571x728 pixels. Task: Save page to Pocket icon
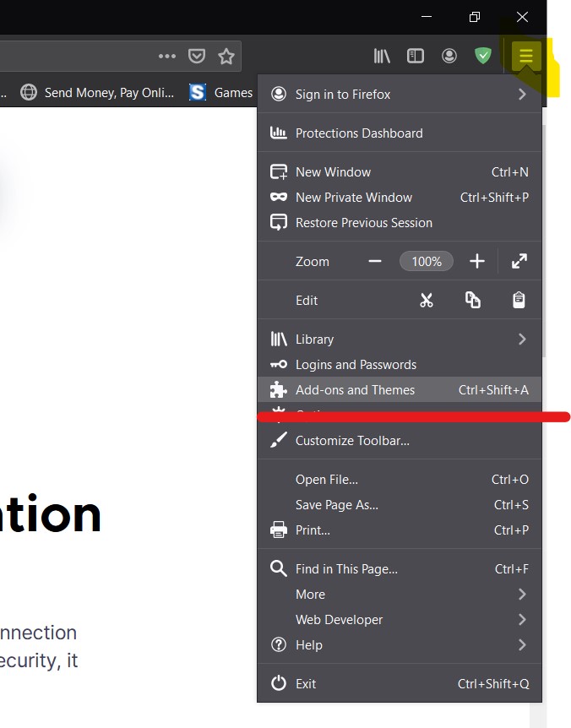(x=197, y=57)
